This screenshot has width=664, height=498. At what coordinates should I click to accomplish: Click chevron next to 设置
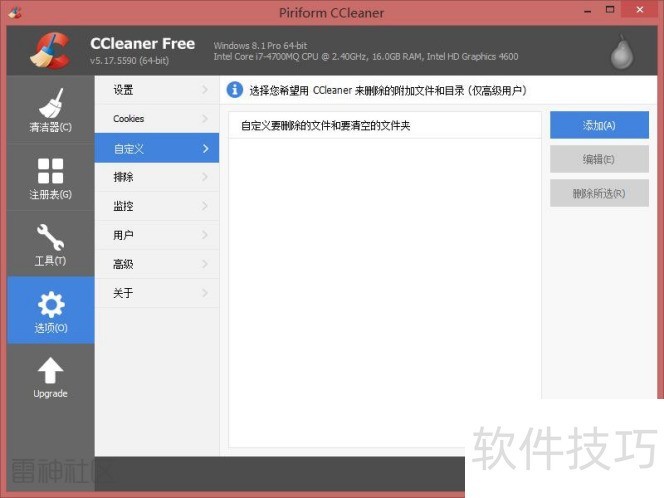(x=205, y=90)
